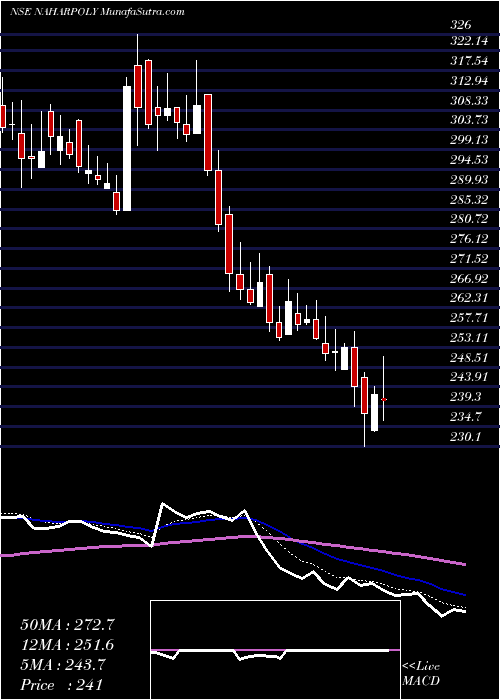This screenshot has height=700, width=500.
Task: Click the 271.52 price axis label
Action: coord(469,259)
